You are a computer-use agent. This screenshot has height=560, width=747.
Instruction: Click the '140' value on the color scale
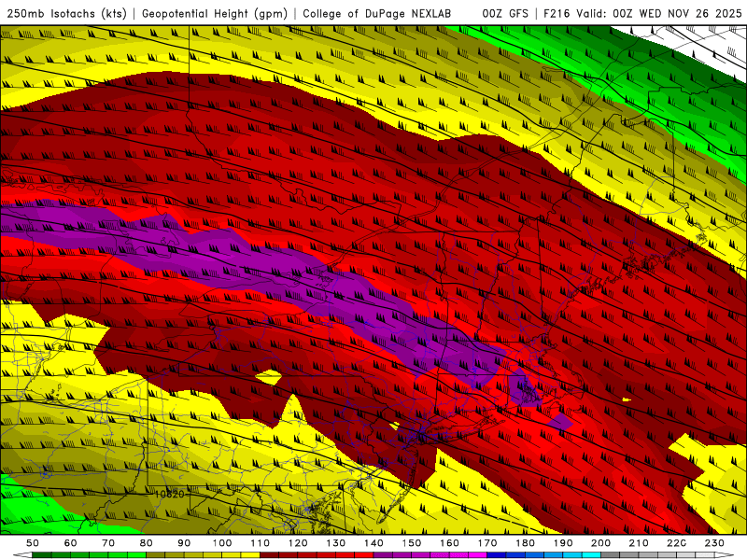coord(374,543)
